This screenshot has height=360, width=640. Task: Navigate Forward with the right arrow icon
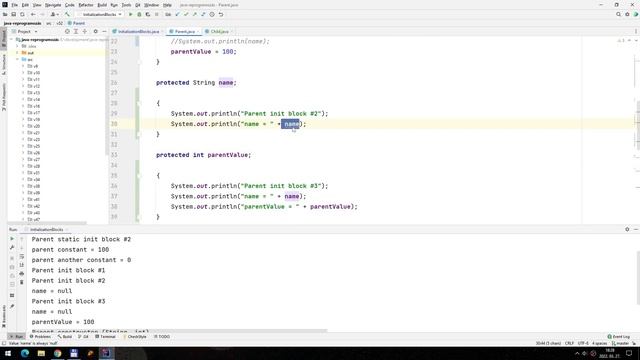pyautogui.click(x=42, y=14)
